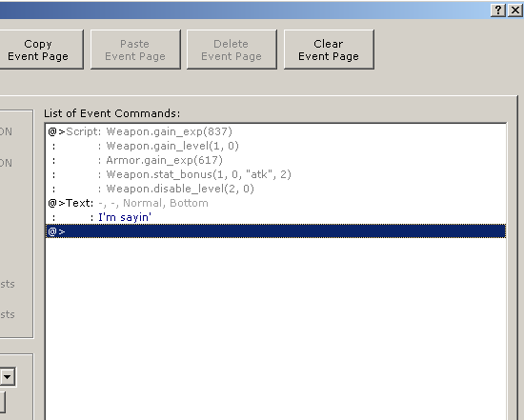
Task: Select the Script Weapon.gain_exp(837) command line
Action: click(x=275, y=131)
